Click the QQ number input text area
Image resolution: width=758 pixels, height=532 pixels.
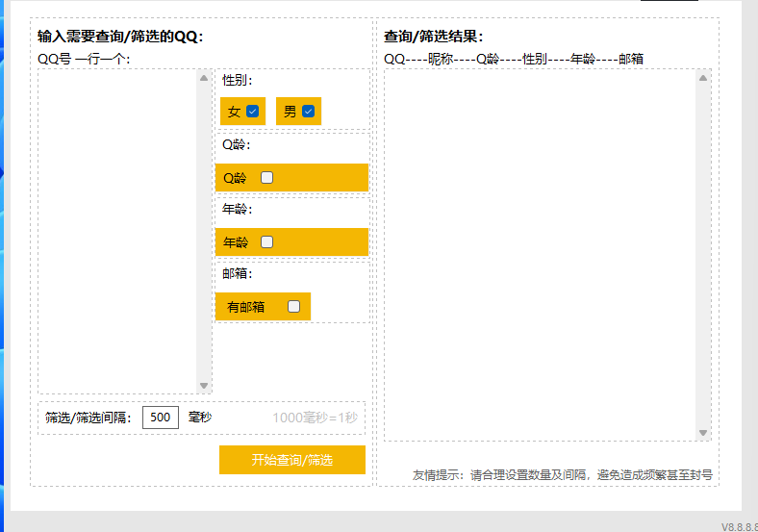tap(117, 231)
